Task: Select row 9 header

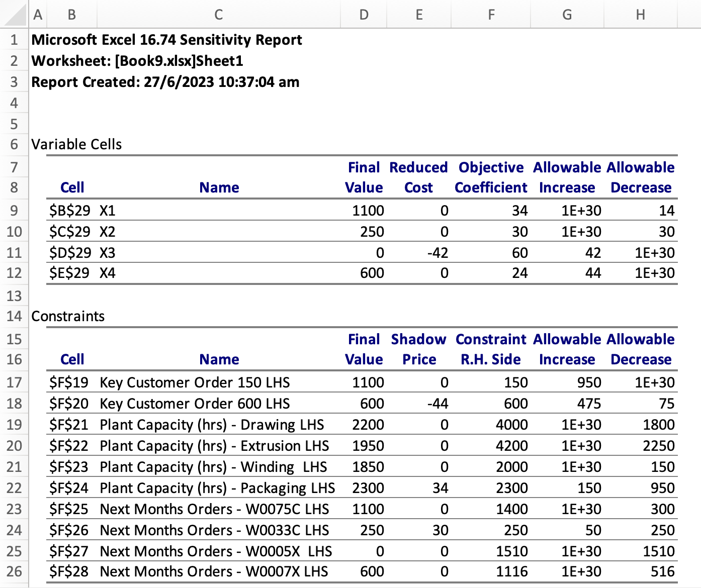Action: click(x=14, y=211)
